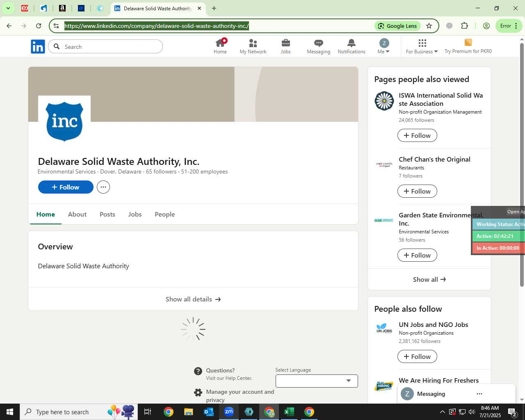Open a new browser tab
525x420 pixels.
(x=214, y=8)
